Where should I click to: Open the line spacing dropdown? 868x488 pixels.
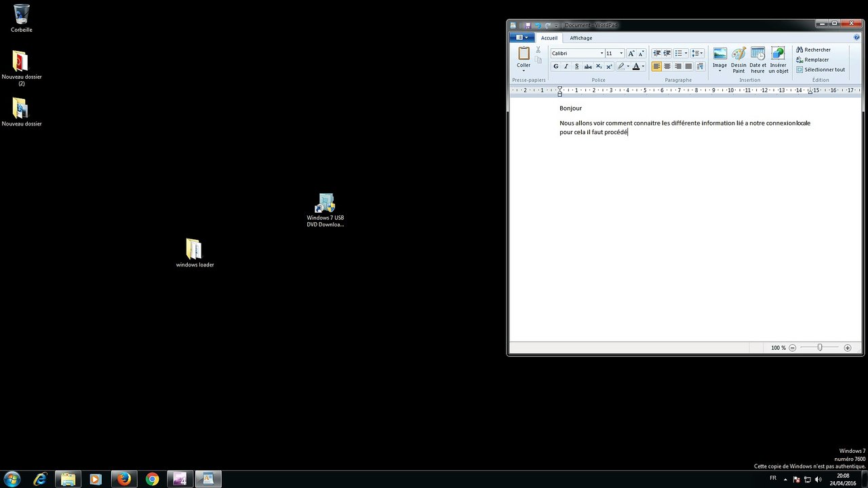point(697,53)
